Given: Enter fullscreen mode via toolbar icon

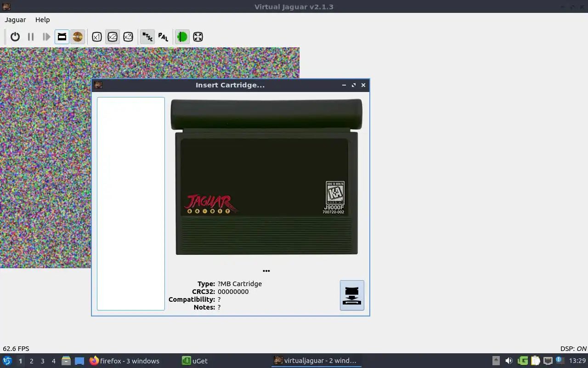Looking at the screenshot, I should pos(198,37).
